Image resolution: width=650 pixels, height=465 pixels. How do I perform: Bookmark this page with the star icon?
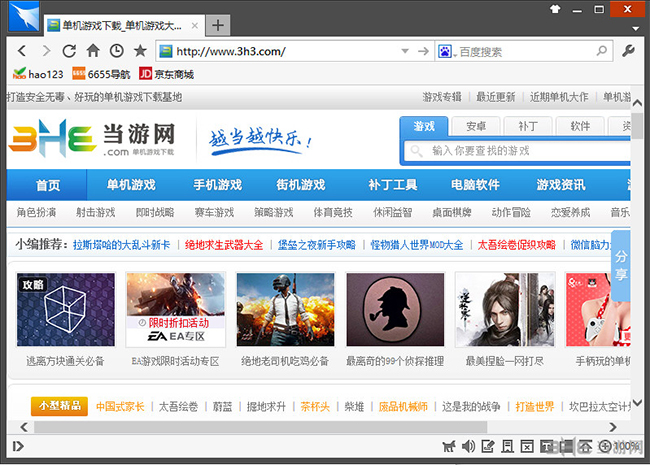[x=141, y=51]
